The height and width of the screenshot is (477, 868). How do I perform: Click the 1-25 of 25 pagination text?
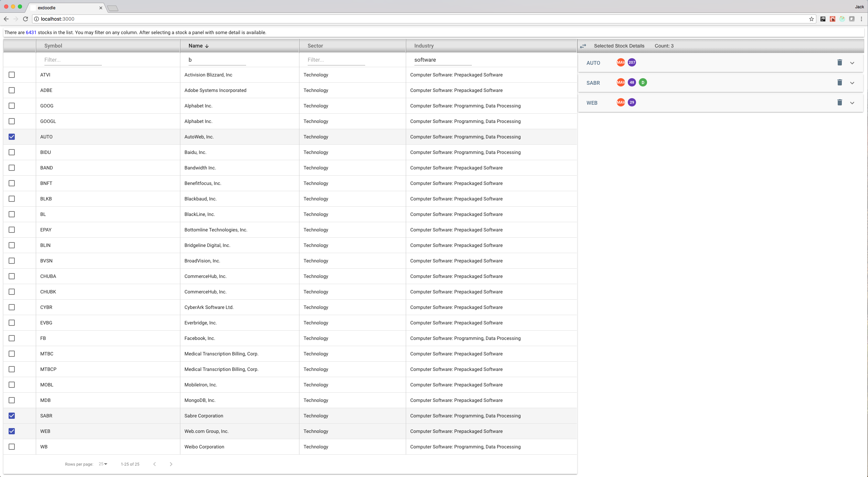tap(130, 464)
